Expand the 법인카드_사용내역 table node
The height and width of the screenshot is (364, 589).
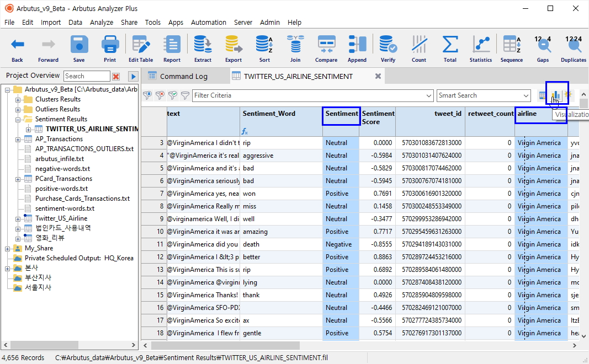click(18, 228)
